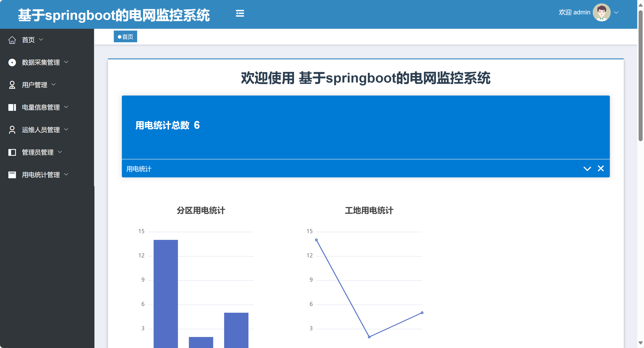Click the user management person icon
The width and height of the screenshot is (644, 348).
pyautogui.click(x=12, y=85)
